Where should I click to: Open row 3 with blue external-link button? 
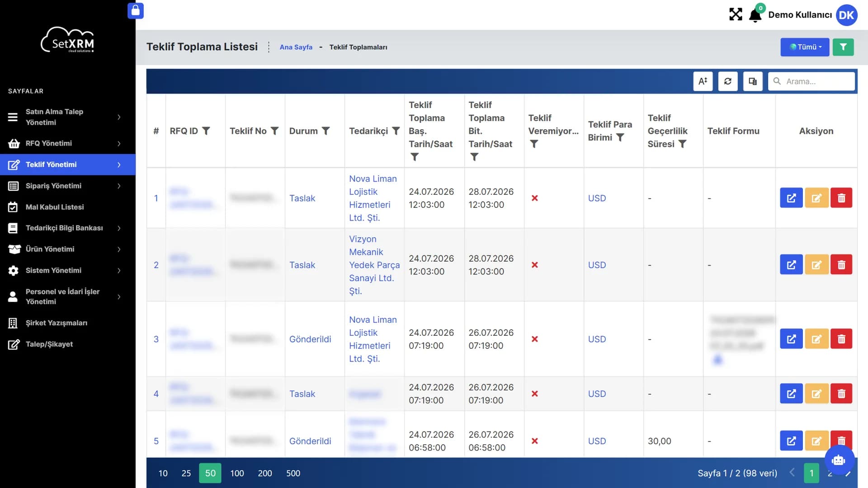point(791,339)
